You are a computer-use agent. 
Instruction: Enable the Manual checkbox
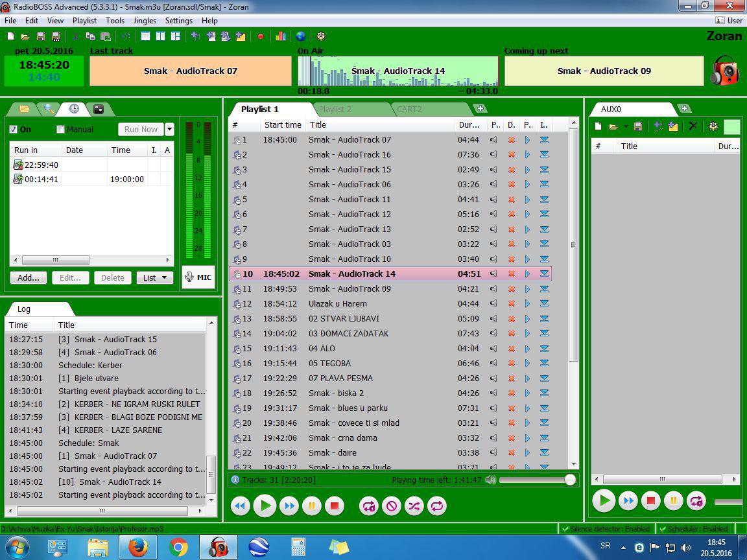60,129
